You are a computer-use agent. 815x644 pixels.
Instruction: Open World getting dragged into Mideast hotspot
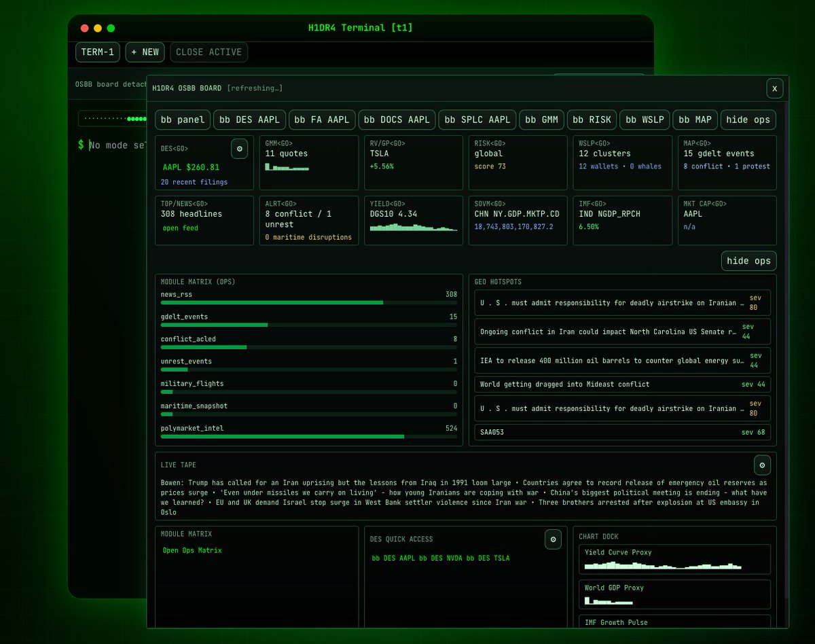623,384
